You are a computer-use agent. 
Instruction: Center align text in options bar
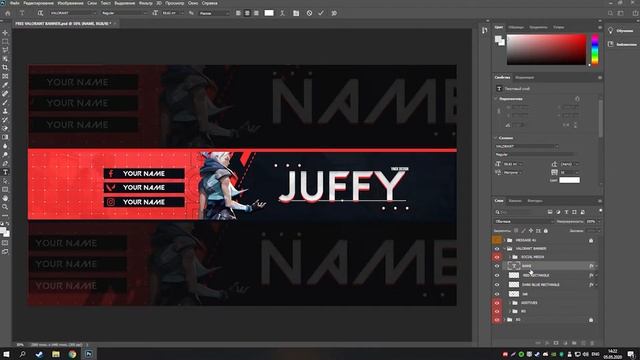(247, 13)
